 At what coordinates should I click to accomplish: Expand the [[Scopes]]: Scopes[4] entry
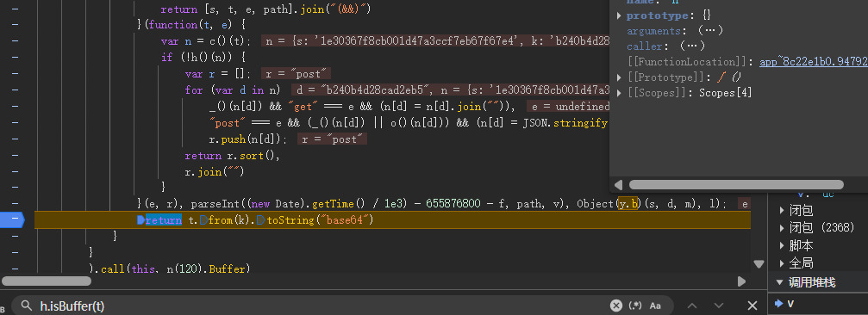620,92
